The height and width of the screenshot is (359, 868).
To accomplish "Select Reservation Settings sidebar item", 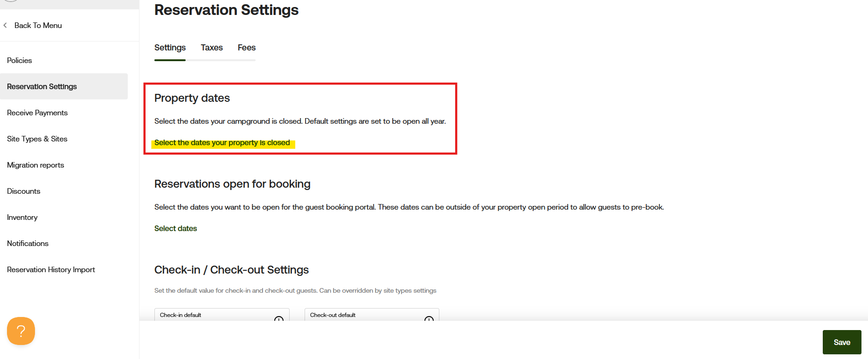I will pos(64,86).
